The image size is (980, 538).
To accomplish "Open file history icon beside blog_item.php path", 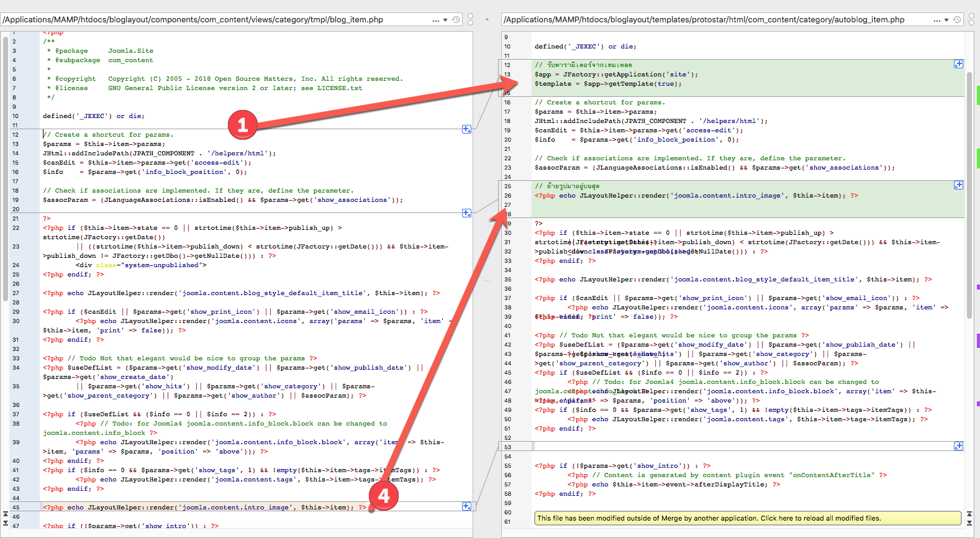I will coord(456,20).
